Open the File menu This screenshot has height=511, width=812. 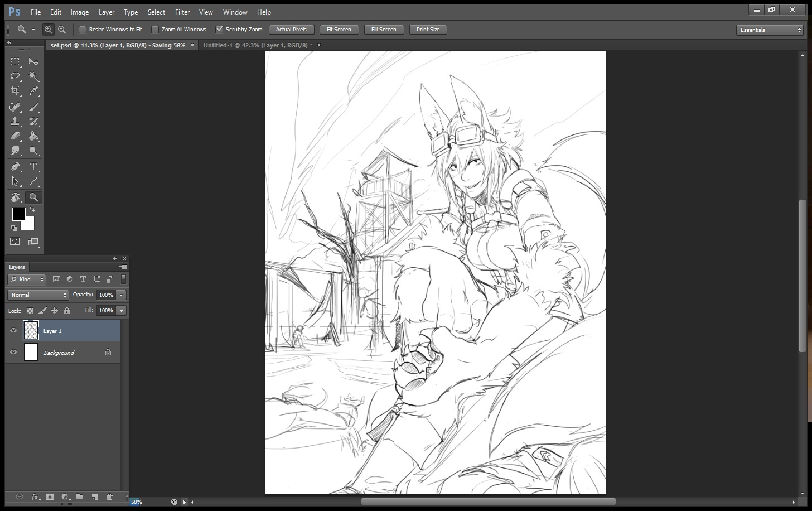tap(36, 12)
